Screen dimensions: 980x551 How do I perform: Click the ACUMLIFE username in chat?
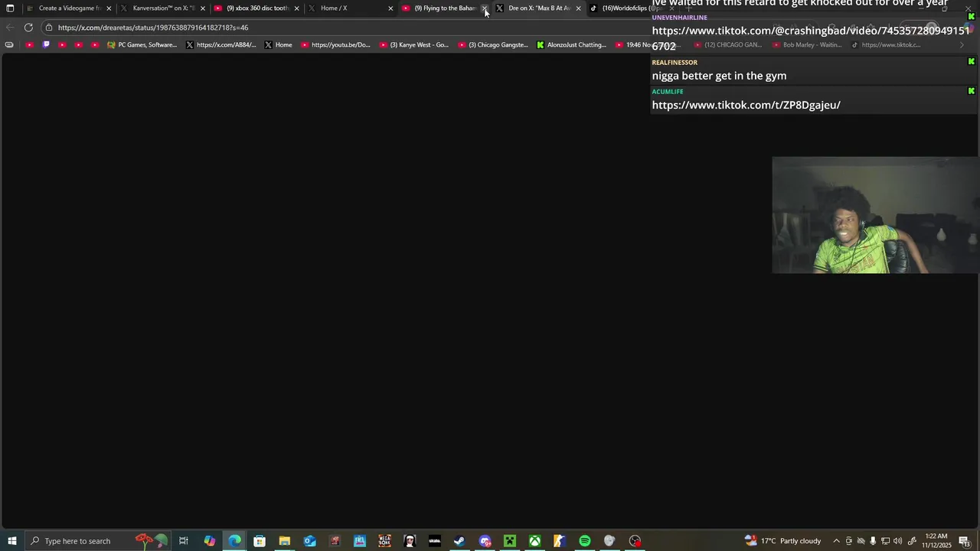click(x=668, y=92)
